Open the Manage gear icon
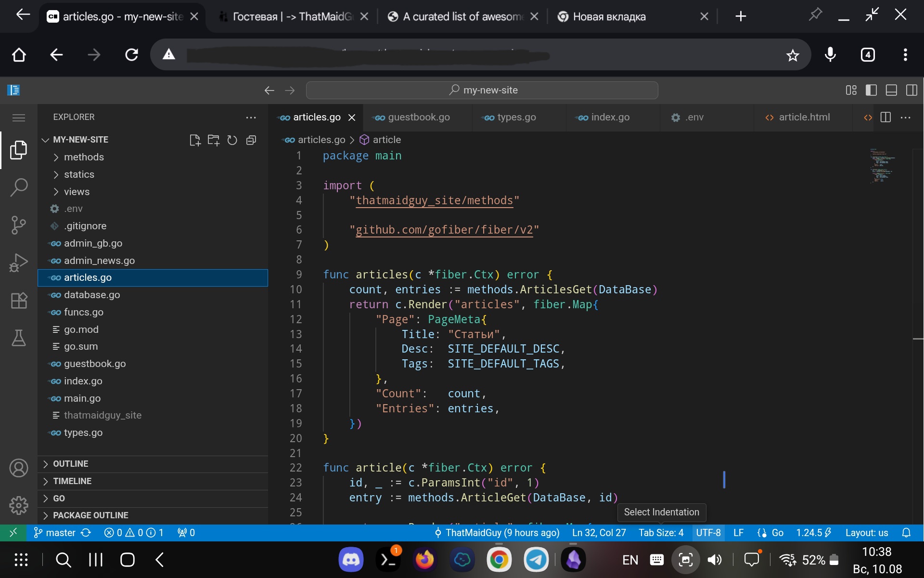Image resolution: width=924 pixels, height=578 pixels. tap(19, 505)
